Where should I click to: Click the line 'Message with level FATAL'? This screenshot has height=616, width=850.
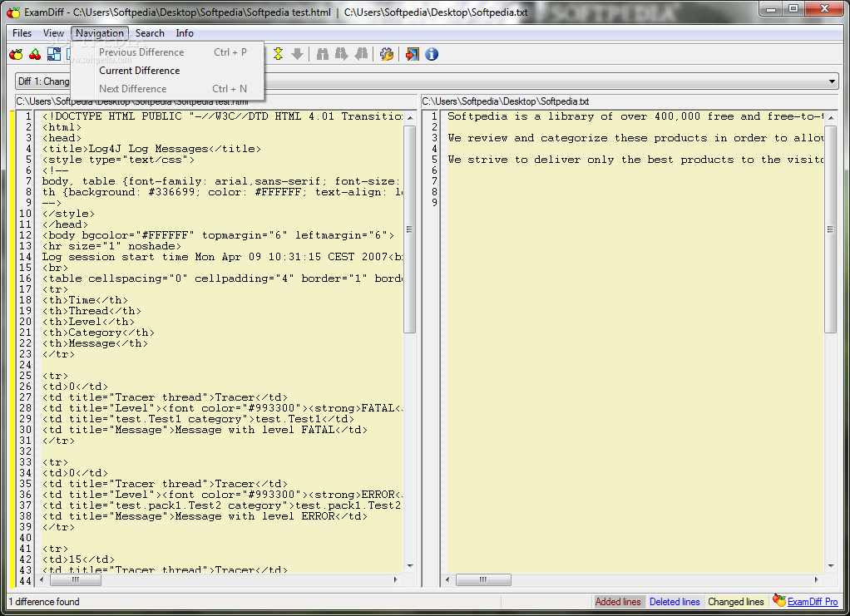coord(205,430)
